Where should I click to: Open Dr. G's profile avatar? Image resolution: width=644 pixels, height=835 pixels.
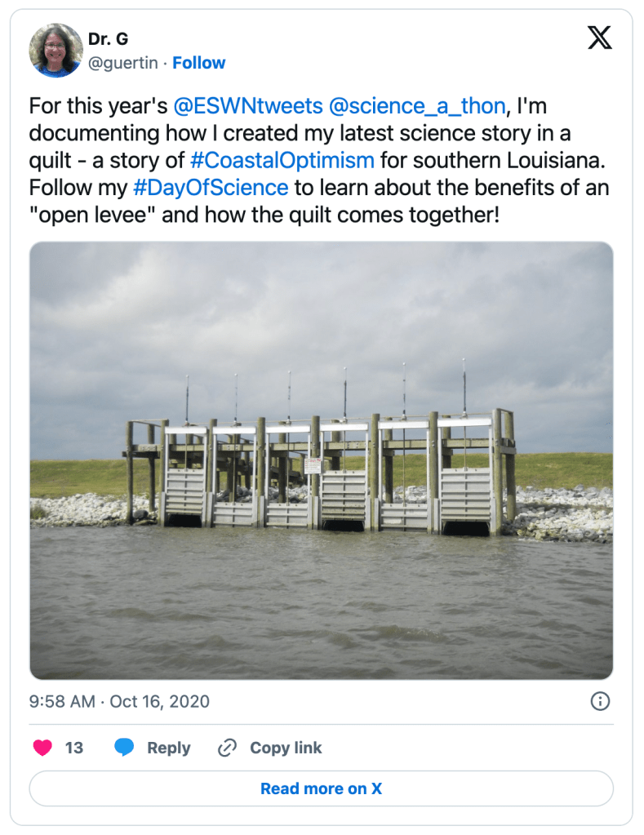[x=56, y=51]
